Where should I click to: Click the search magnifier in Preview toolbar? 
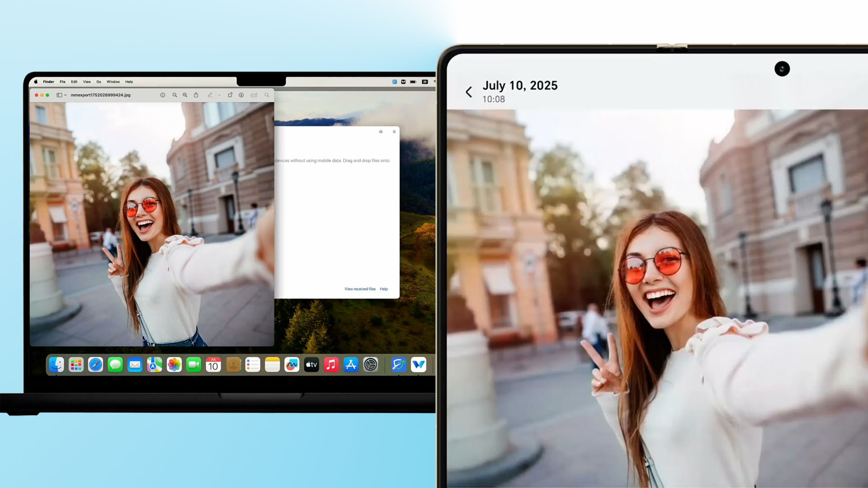click(267, 95)
